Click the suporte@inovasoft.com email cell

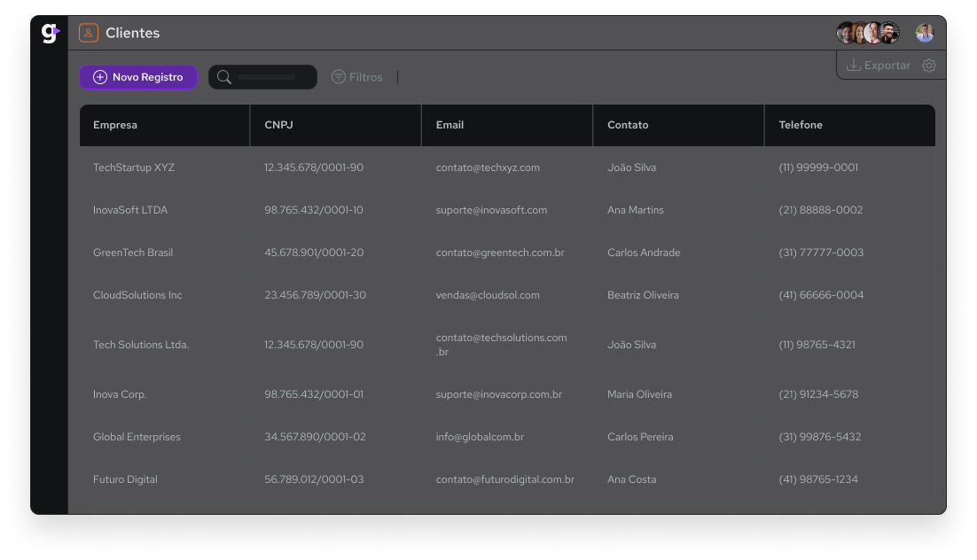pos(491,210)
